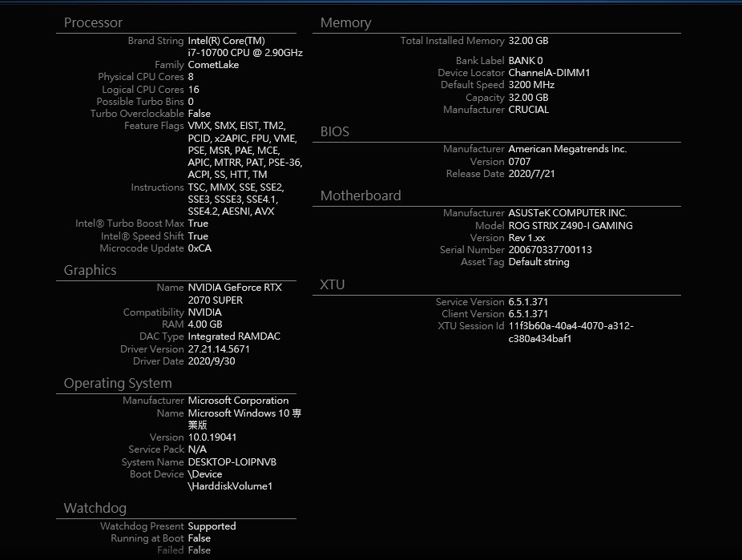Select the Serial Number 200670337700113
The image size is (742, 560).
tap(550, 250)
